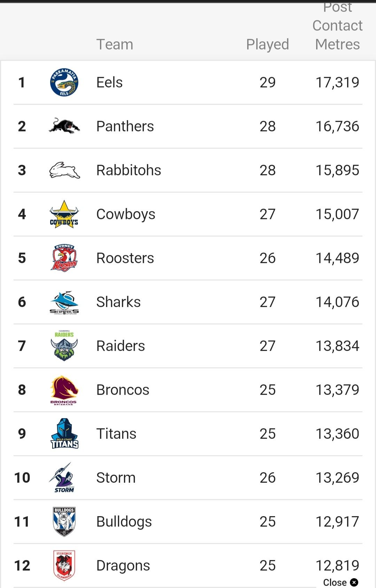376x588 pixels.
Task: Click the Team column header
Action: pos(115,44)
